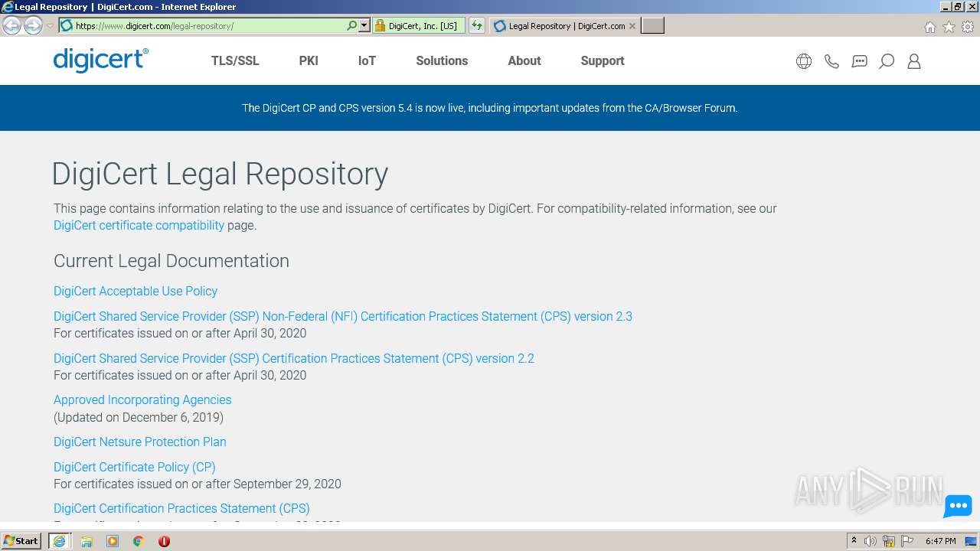Open the chat message icon in header

[x=859, y=61]
